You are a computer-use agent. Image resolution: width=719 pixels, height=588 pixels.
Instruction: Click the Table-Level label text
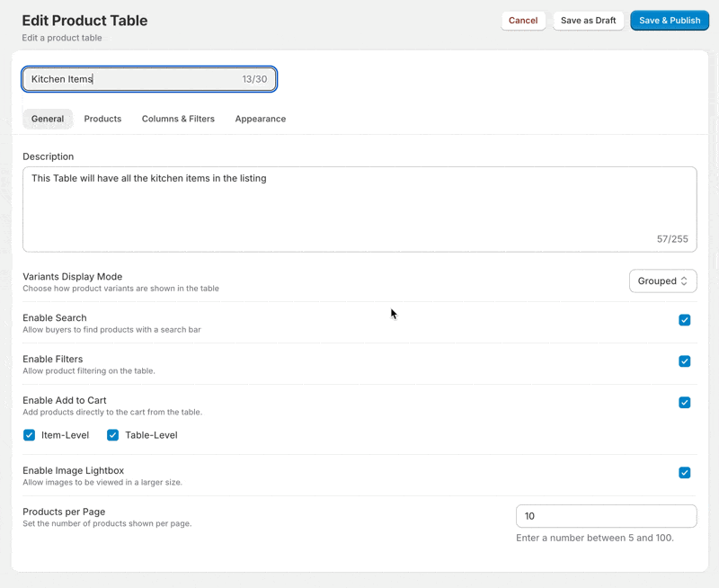click(151, 435)
